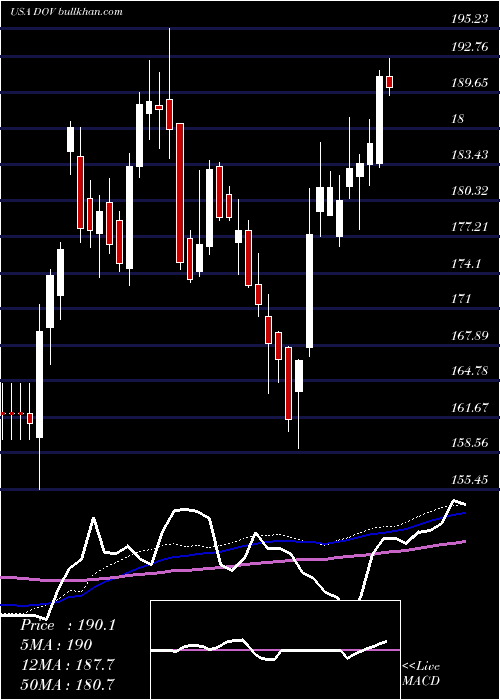Click the '5MA : 190' readout
Viewport: 500px width, 700px height.
click(56, 645)
